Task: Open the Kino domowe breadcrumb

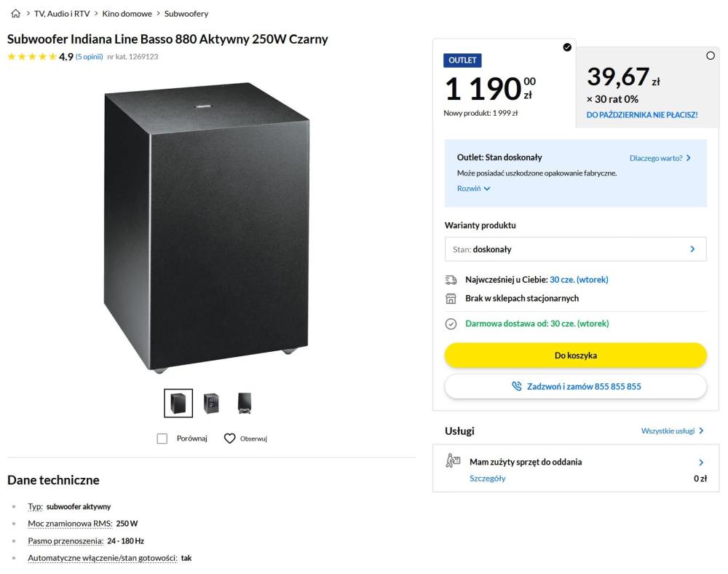Action: click(x=127, y=14)
